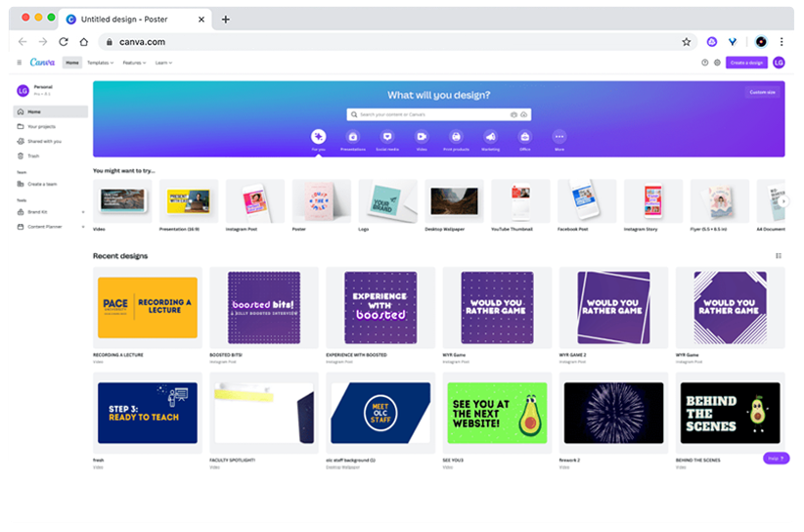Image resolution: width=804 pixels, height=532 pixels.
Task: Open the Presentations category icon
Action: [353, 136]
